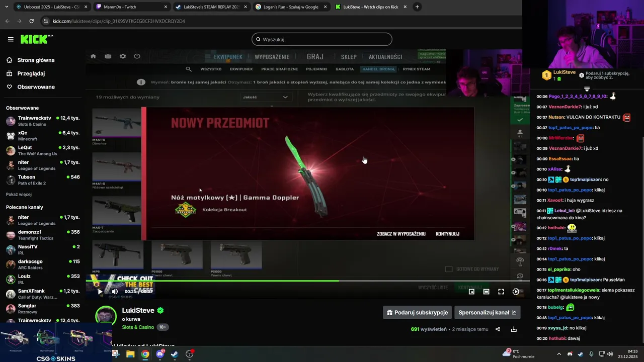This screenshot has height=362, width=644.
Task: Reload the browser page
Action: tap(31, 21)
